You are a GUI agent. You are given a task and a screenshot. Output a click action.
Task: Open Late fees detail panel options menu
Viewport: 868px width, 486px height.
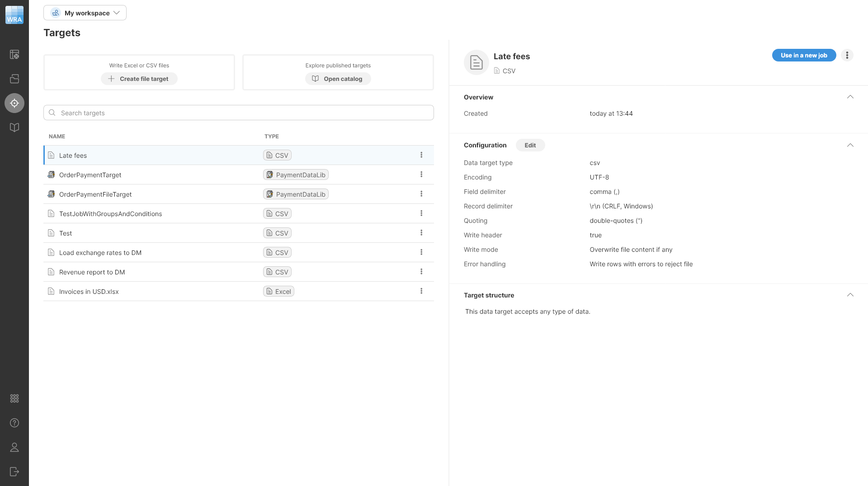(x=847, y=55)
